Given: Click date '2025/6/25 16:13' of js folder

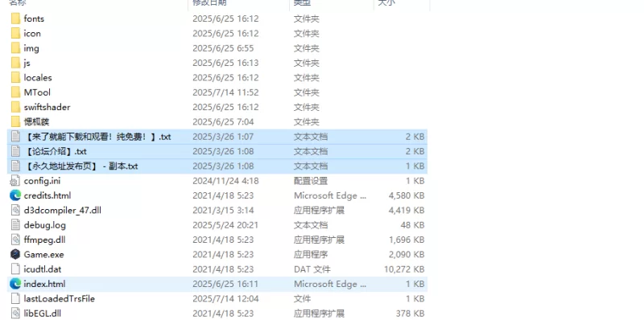Looking at the screenshot, I should coord(225,63).
